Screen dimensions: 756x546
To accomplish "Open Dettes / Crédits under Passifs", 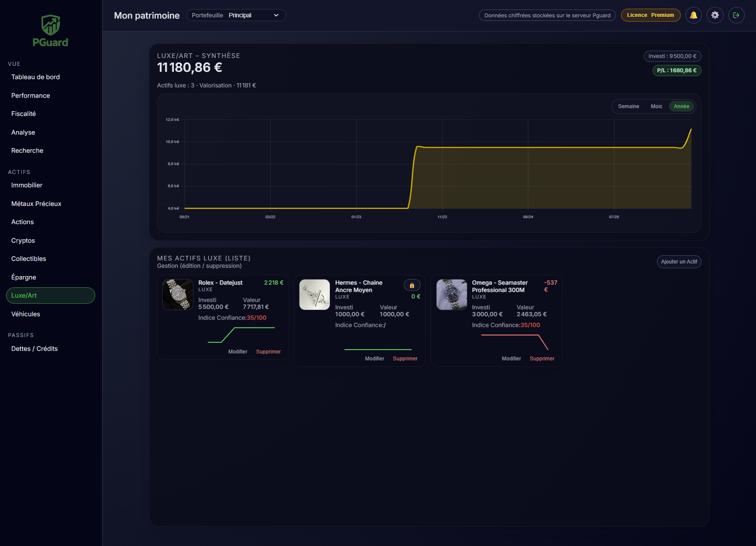I will coord(35,349).
